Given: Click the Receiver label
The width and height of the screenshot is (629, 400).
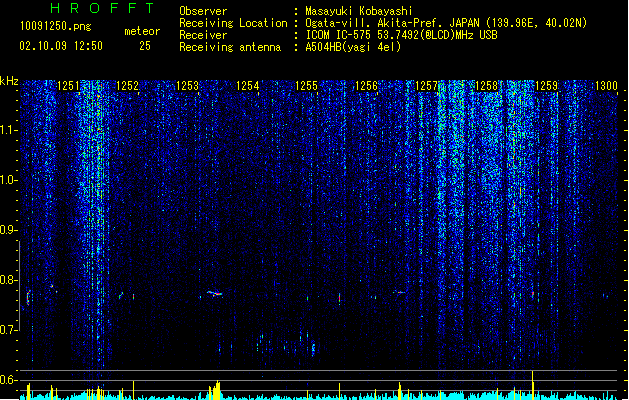Looking at the screenshot, I should point(203,35).
